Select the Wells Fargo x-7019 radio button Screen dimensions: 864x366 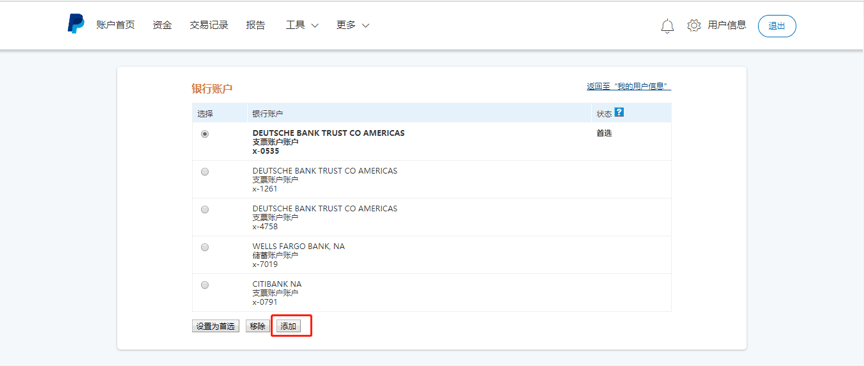(x=205, y=247)
